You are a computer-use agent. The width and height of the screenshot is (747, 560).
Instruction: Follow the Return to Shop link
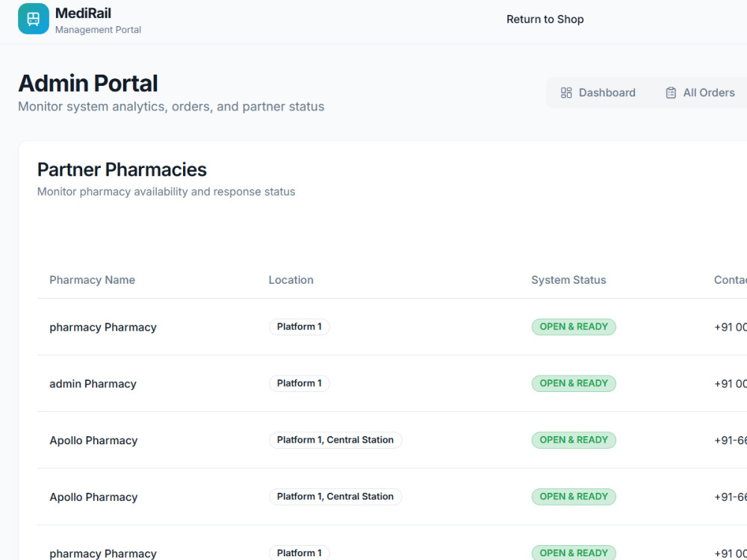(x=545, y=19)
